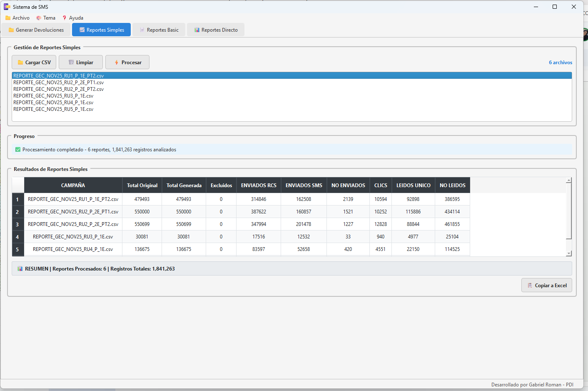Click the Limpiar trash icon
The image size is (588, 391).
coord(71,63)
